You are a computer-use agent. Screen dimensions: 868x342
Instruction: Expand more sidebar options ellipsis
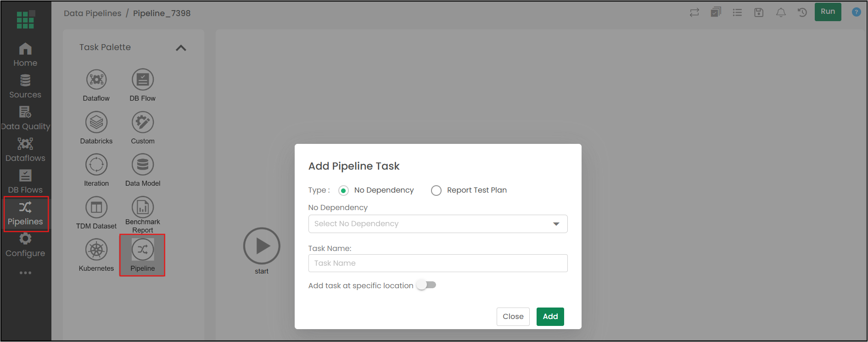tap(25, 273)
